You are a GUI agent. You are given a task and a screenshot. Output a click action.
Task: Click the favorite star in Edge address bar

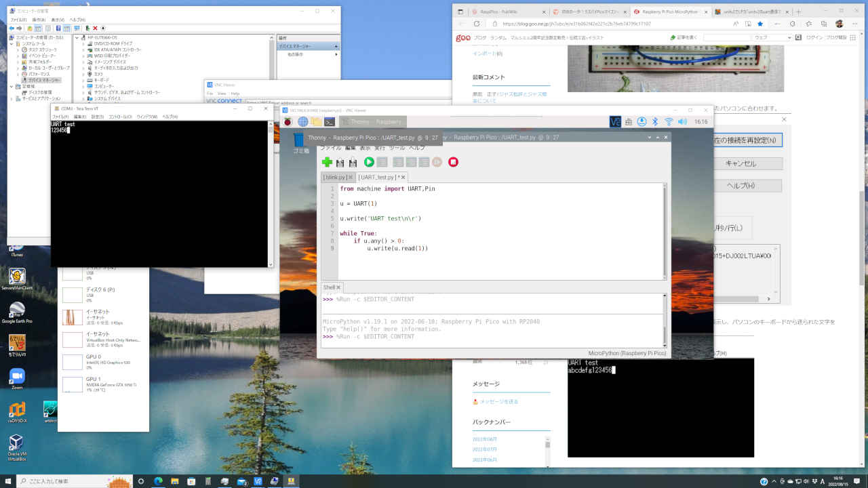click(x=760, y=23)
